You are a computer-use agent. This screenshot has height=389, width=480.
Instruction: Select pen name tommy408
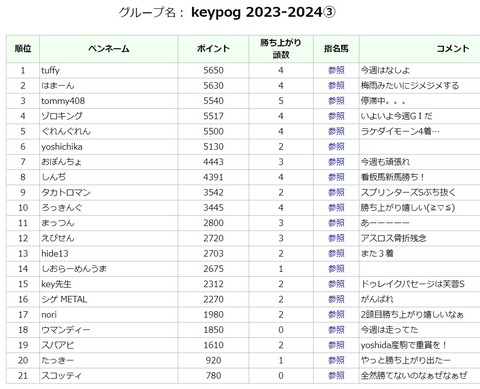[x=63, y=101]
